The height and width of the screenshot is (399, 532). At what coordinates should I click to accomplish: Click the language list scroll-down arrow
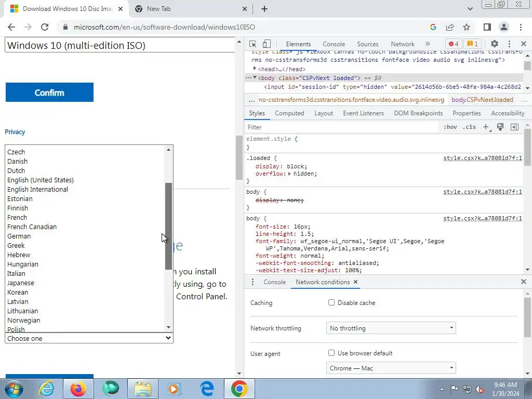coord(169,327)
